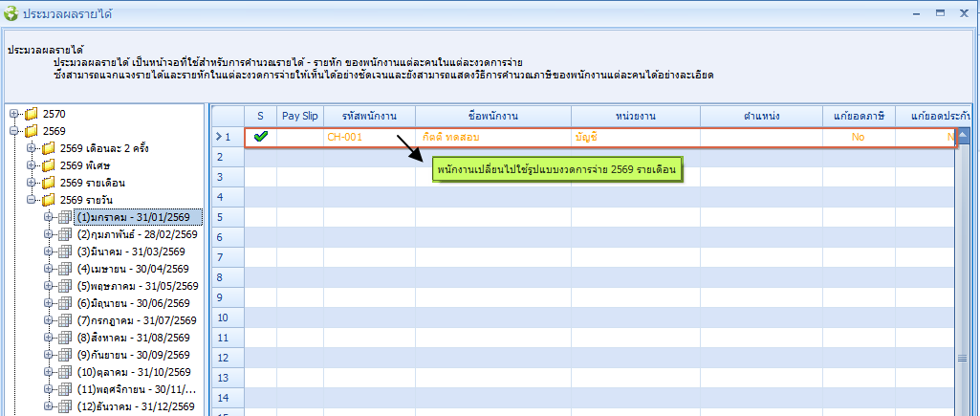
Task: Click the calendar icon beside (6)มิถุนายน - 30/06/2569
Action: 65,303
